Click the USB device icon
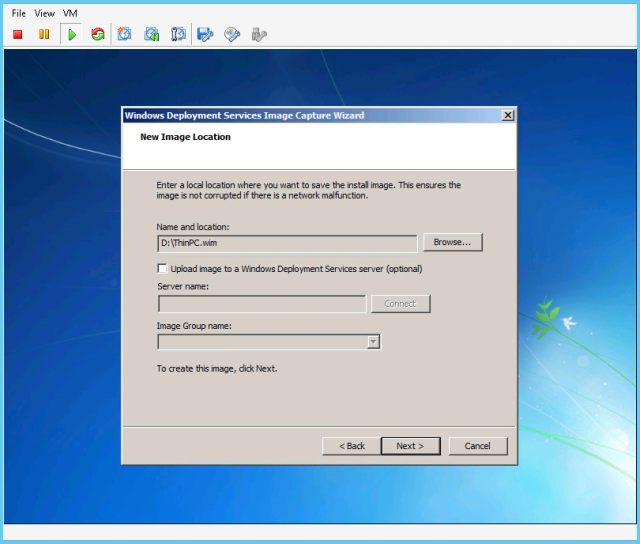Image resolution: width=640 pixels, height=544 pixels. 259,34
